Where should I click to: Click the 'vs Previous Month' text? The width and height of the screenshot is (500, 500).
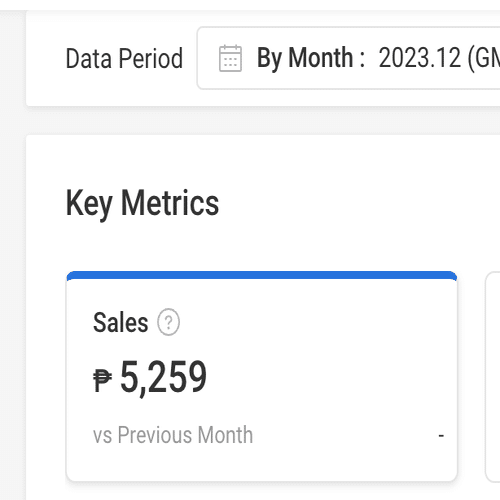pos(173,435)
